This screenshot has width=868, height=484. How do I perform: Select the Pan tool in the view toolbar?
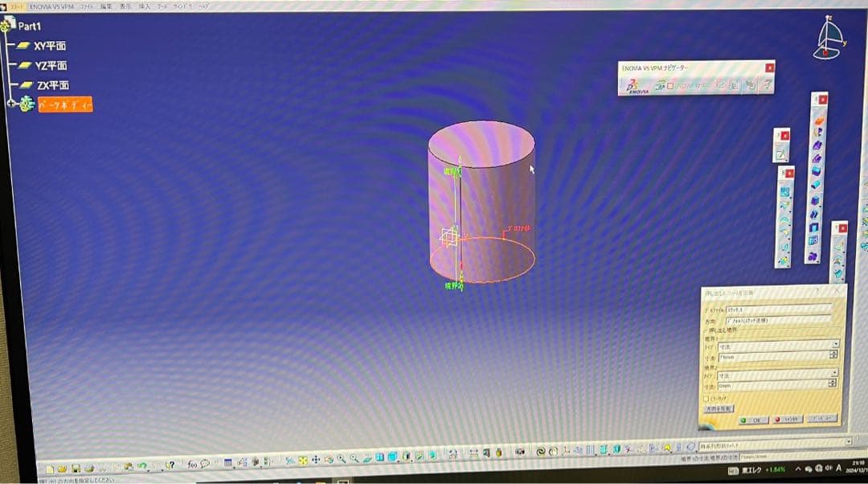(316, 460)
